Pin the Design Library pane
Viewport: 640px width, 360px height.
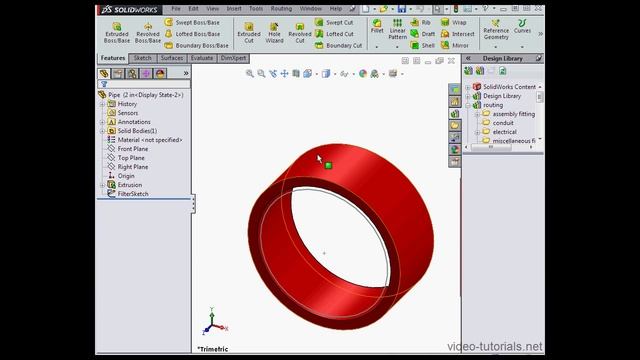[538, 58]
